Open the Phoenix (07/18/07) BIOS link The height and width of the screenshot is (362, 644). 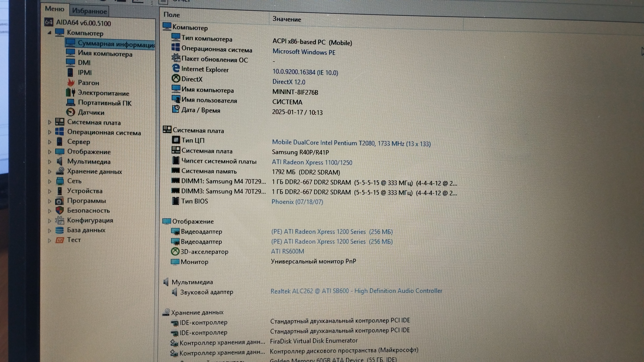297,202
